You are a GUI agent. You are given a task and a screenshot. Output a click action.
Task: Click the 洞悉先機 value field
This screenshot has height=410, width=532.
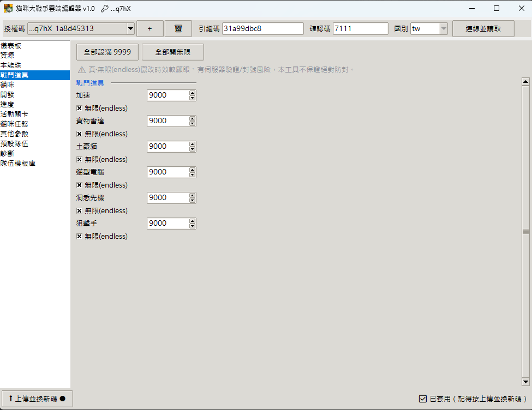coord(168,198)
